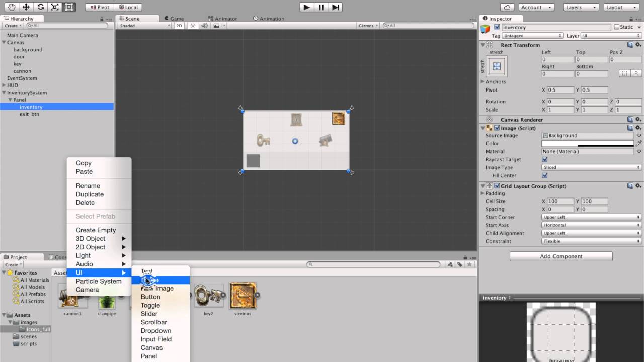Open the Layer dropdown showing UI

point(611,36)
